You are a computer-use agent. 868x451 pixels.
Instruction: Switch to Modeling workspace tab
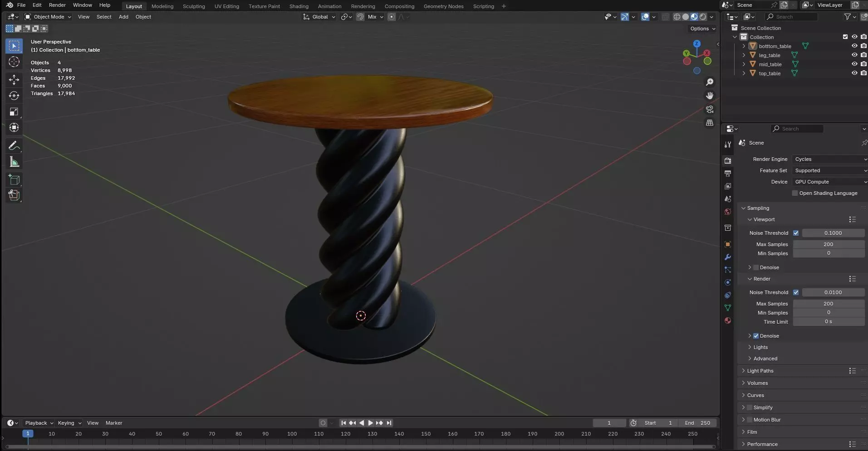coord(162,6)
